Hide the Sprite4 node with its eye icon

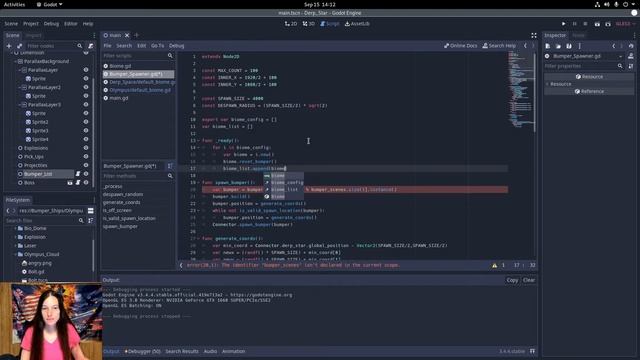click(86, 139)
